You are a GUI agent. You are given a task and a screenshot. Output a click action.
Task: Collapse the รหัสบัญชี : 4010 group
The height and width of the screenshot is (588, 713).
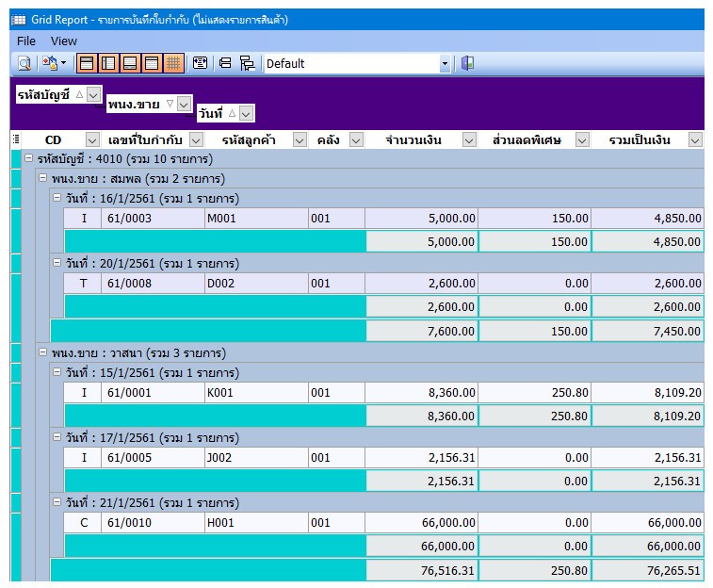(x=28, y=158)
